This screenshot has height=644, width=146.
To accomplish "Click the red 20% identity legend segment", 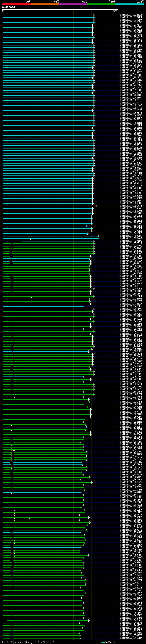I will tap(16, 4).
